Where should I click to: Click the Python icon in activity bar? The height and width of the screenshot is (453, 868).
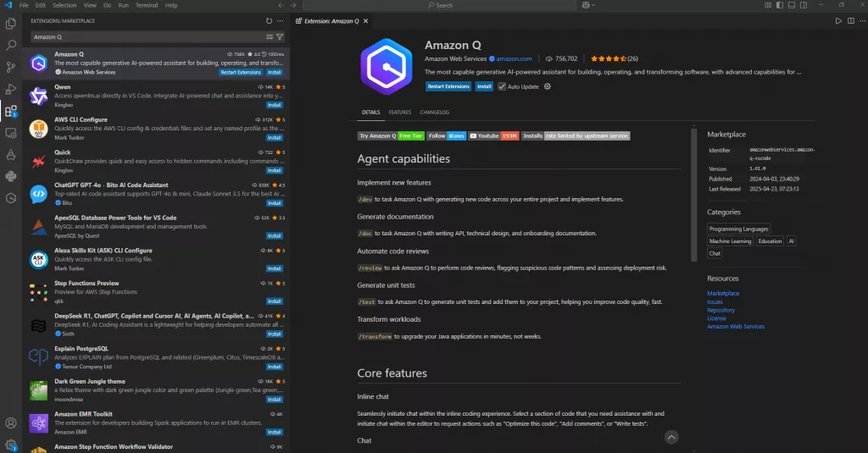(11, 176)
